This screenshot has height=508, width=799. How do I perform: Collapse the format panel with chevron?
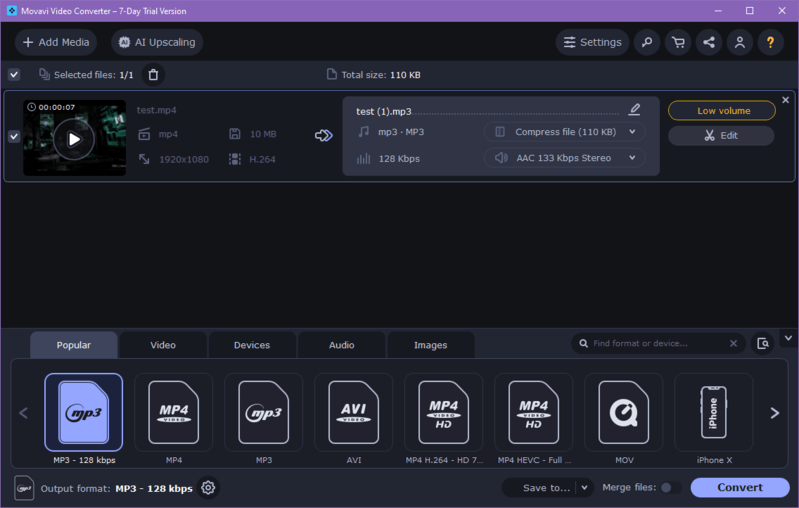788,338
